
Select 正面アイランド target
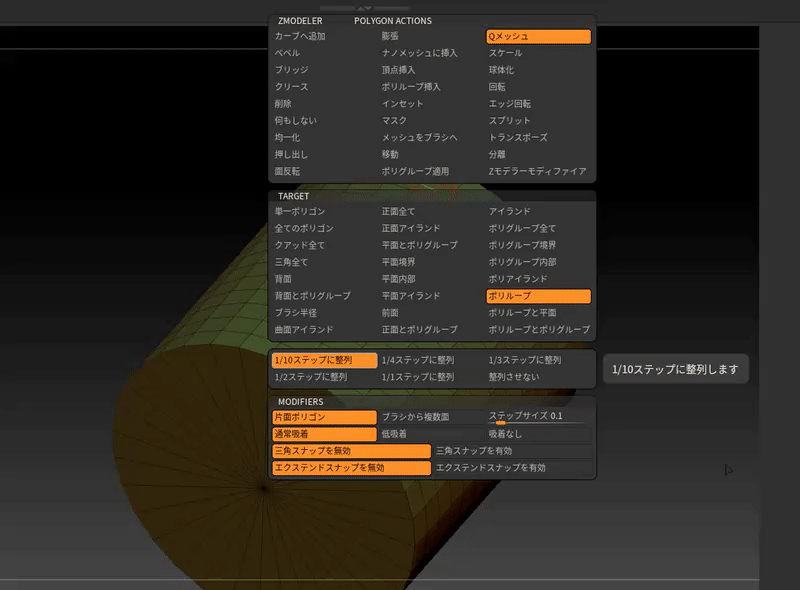click(411, 228)
